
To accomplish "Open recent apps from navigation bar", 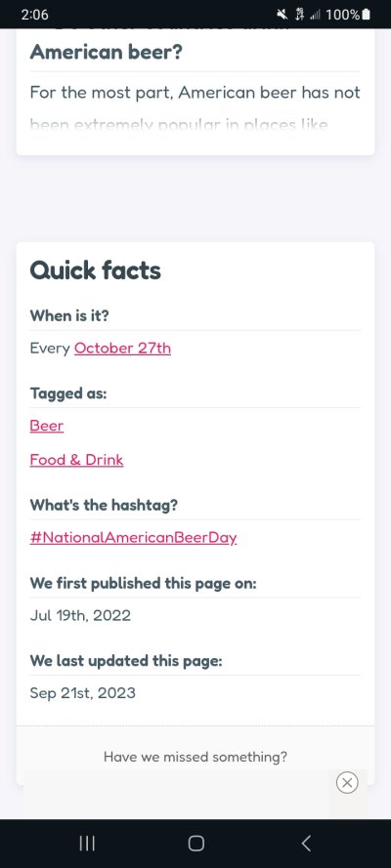I will [x=87, y=843].
